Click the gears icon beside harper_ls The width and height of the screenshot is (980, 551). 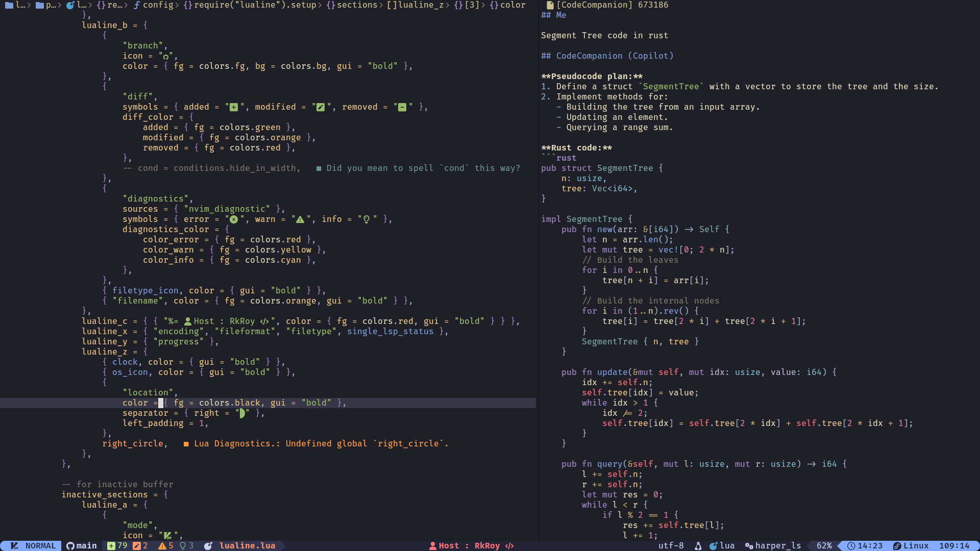(x=749, y=546)
